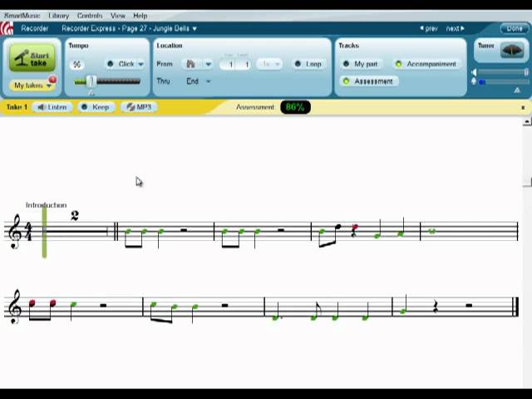Toggle the My part track
The width and height of the screenshot is (532, 399).
click(361, 64)
